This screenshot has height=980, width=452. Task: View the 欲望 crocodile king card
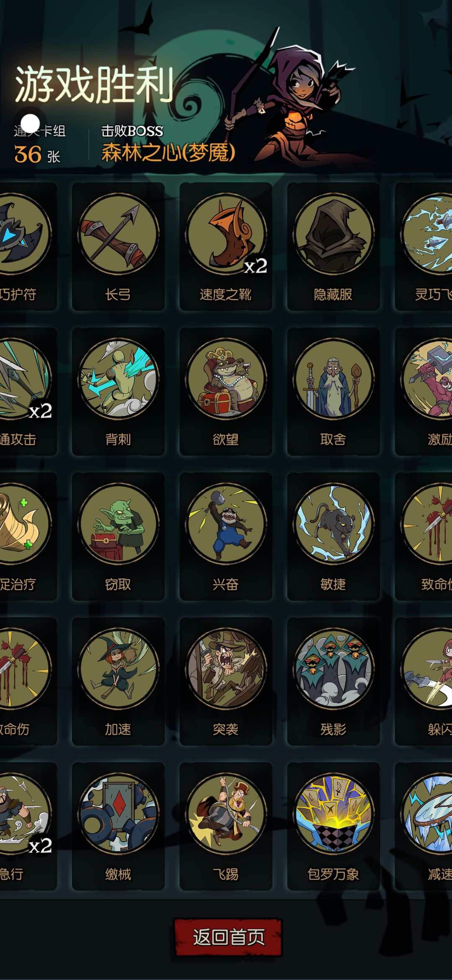coord(226,391)
